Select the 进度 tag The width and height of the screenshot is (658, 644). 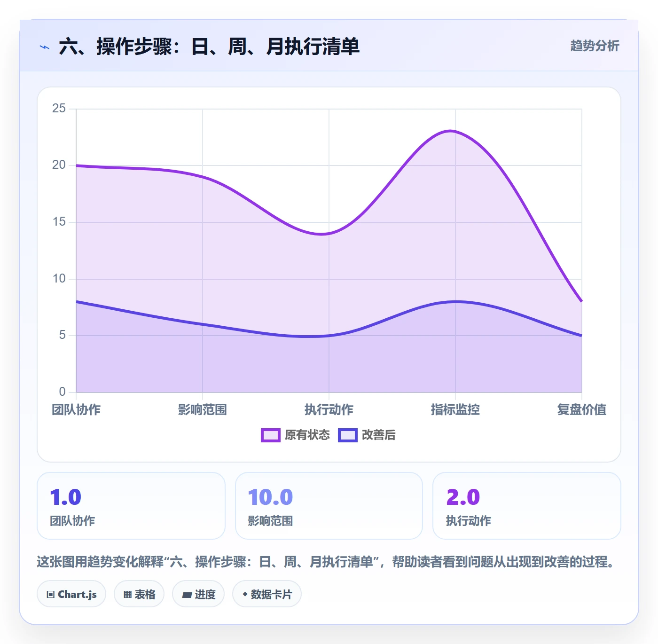[198, 594]
